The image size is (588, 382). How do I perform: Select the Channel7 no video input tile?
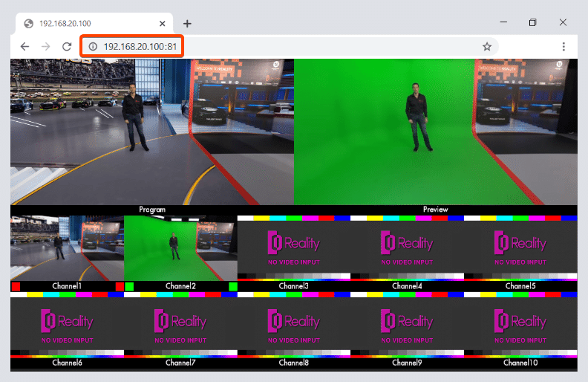180,326
